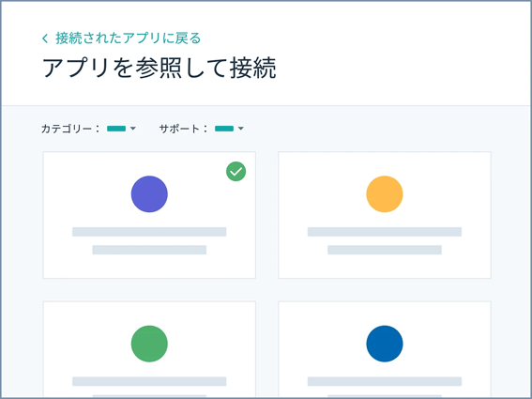Click the green circle app icon
Image resolution: width=532 pixels, height=399 pixels.
(149, 344)
